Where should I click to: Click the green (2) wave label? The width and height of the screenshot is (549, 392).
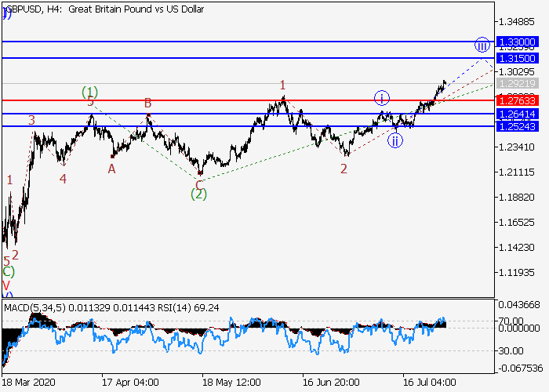[198, 194]
